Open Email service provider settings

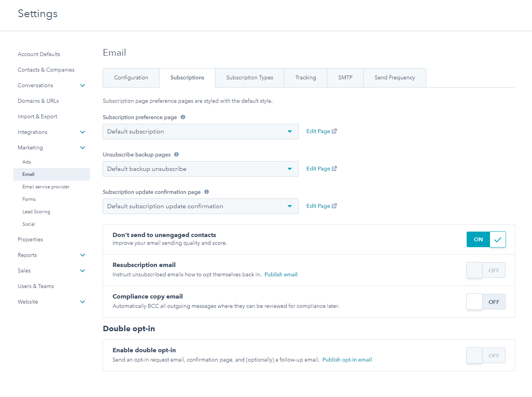(46, 187)
